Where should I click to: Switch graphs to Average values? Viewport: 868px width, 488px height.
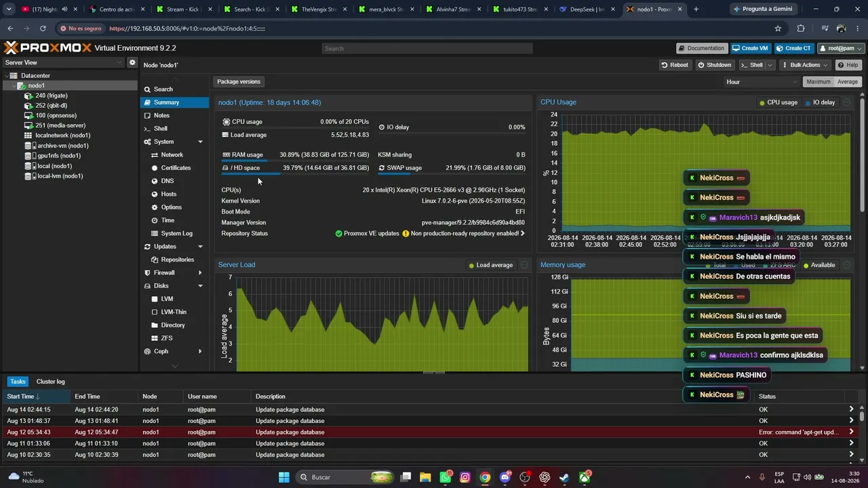[848, 81]
